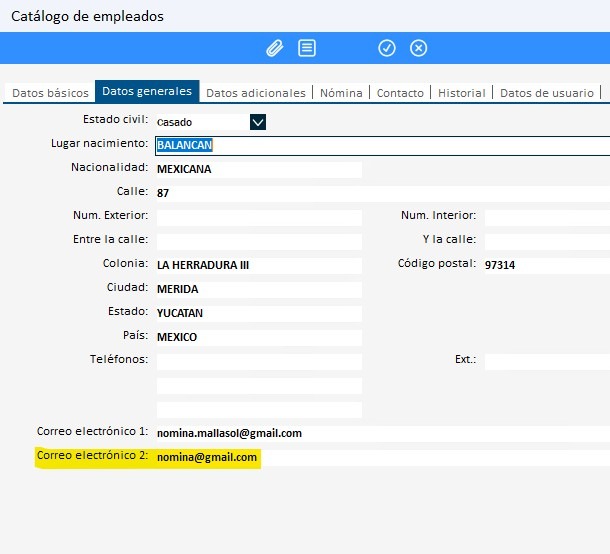Click the circled X cancel icon
Viewport: 610px width, 554px height.
point(419,48)
